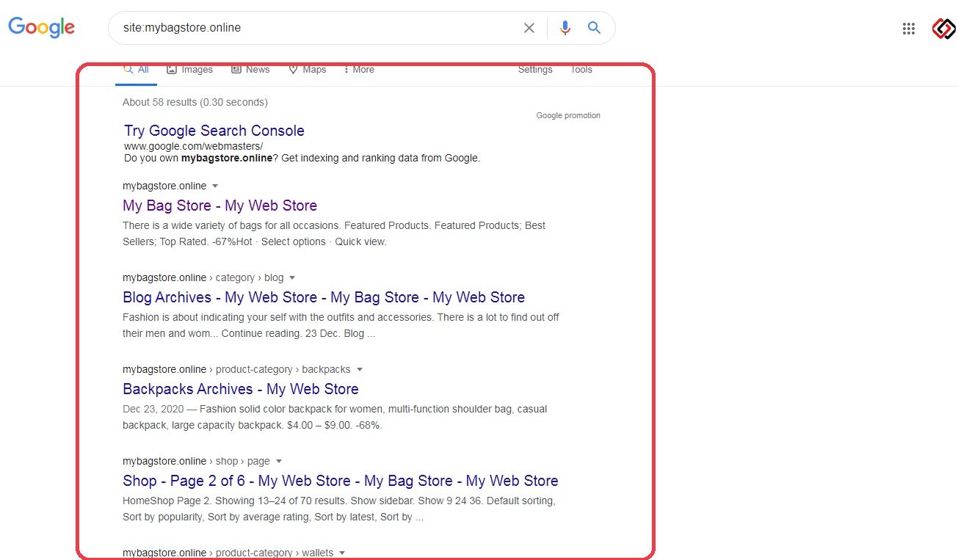The image size is (958, 560).
Task: Click the 'Google promotion' label
Action: [568, 115]
